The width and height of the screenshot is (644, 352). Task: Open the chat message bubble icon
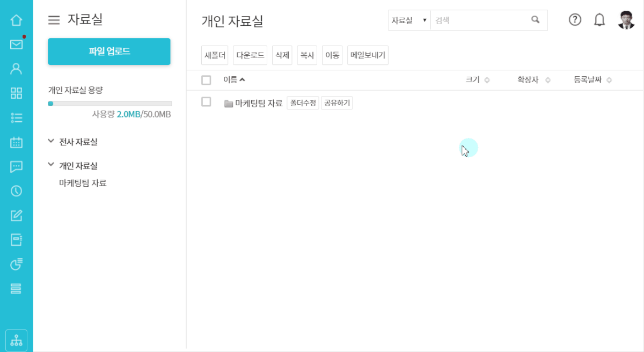pos(16,167)
